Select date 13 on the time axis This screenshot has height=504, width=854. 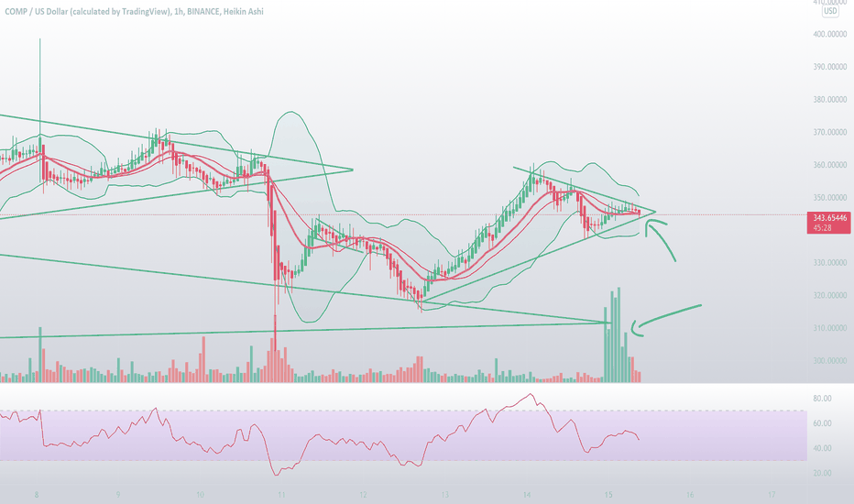[445, 495]
